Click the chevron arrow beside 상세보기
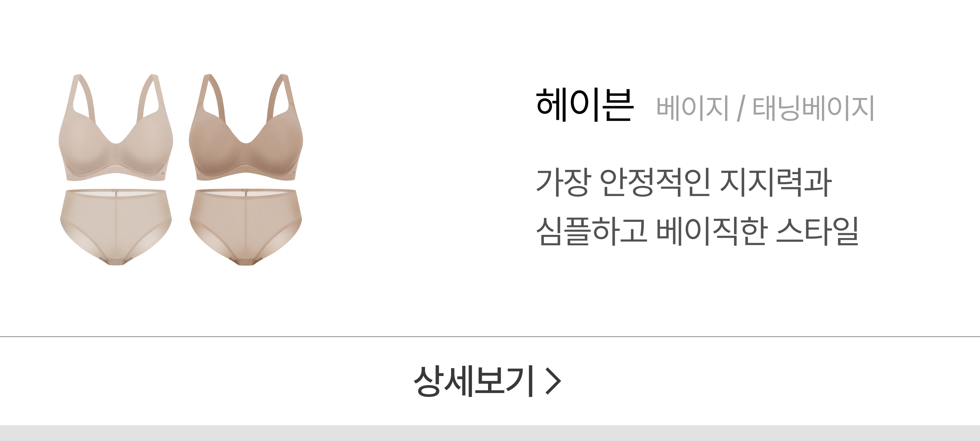Viewport: 980px width, 441px height. pos(553,381)
